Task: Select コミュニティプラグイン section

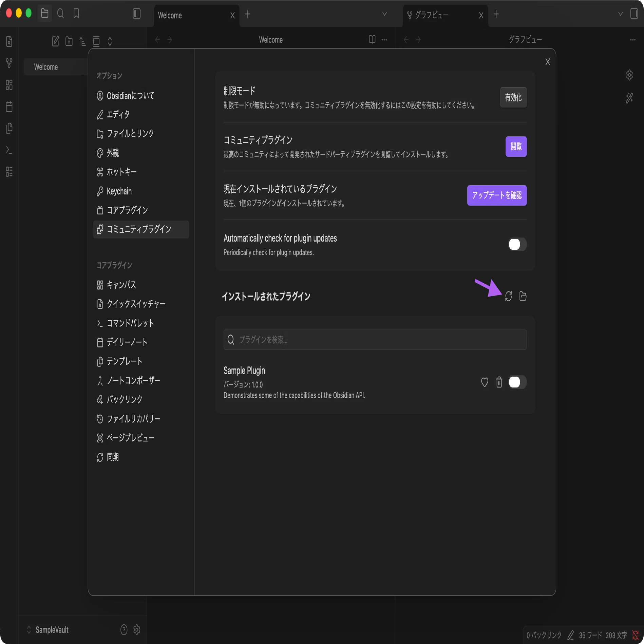Action: tap(141, 229)
